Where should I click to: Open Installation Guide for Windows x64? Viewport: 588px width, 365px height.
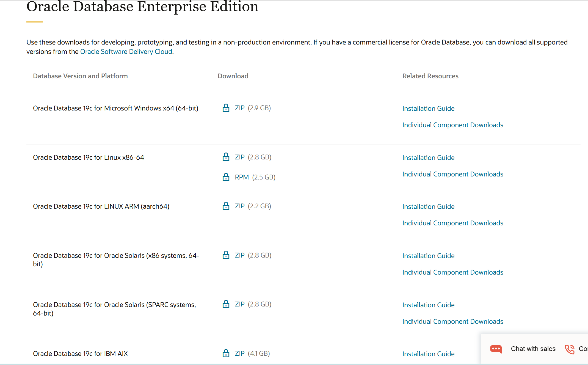[x=428, y=109]
